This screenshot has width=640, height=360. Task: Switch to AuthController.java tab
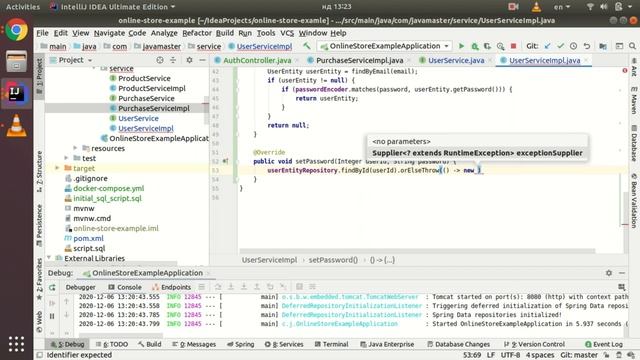[x=257, y=60]
